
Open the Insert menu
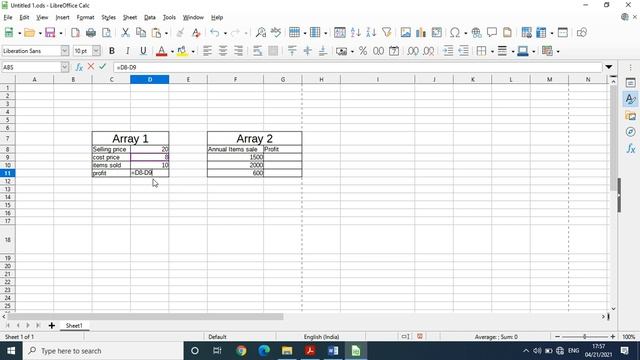(x=62, y=18)
